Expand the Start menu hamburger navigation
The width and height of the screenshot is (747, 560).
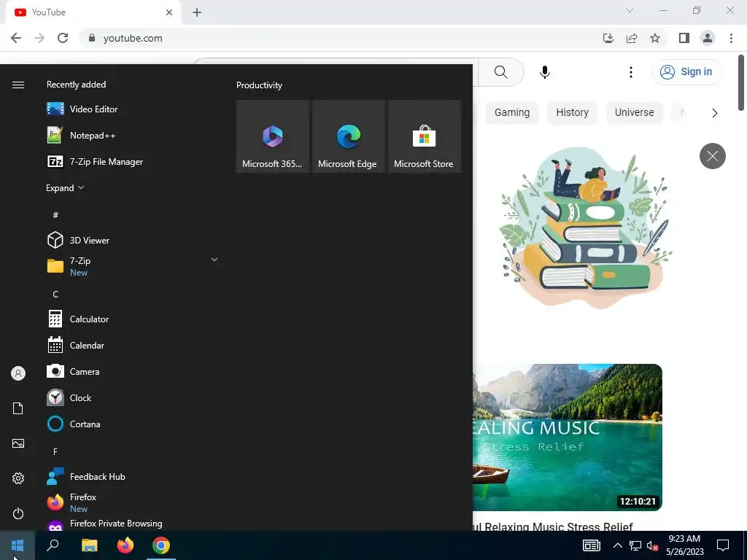(x=18, y=85)
